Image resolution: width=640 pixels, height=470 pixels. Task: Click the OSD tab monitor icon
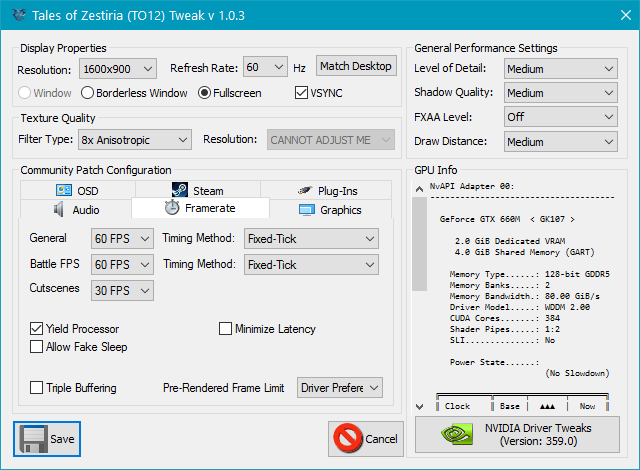click(64, 190)
